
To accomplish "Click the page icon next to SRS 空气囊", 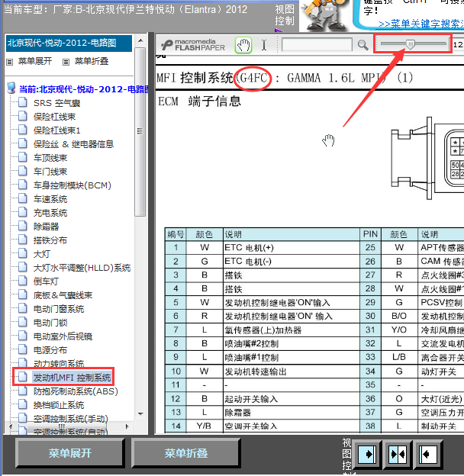I will [22, 103].
